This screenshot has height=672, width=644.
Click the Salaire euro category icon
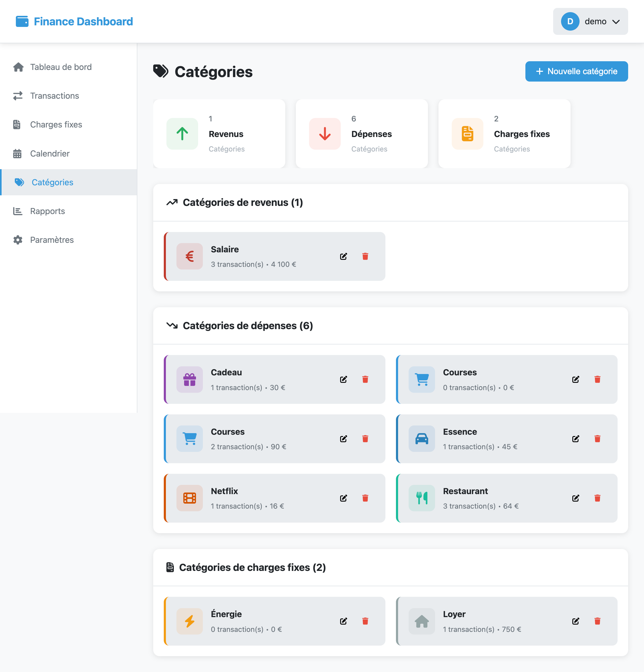[x=190, y=256]
